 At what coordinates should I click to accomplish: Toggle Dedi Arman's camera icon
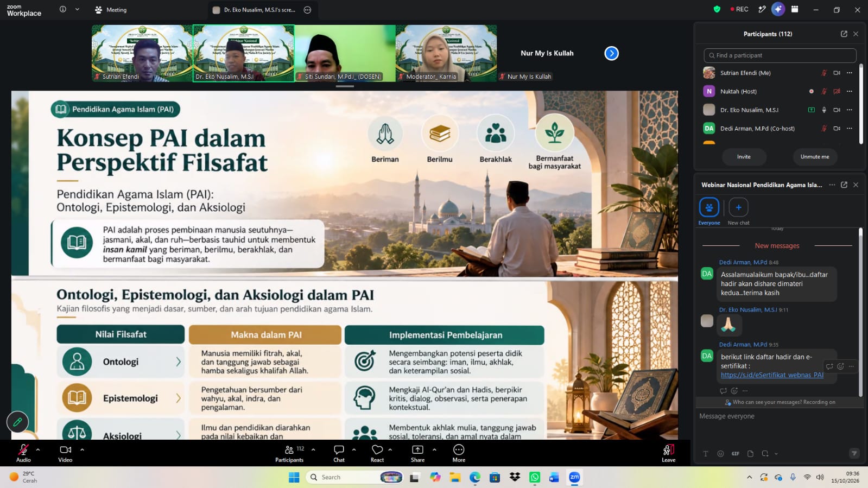click(x=837, y=129)
